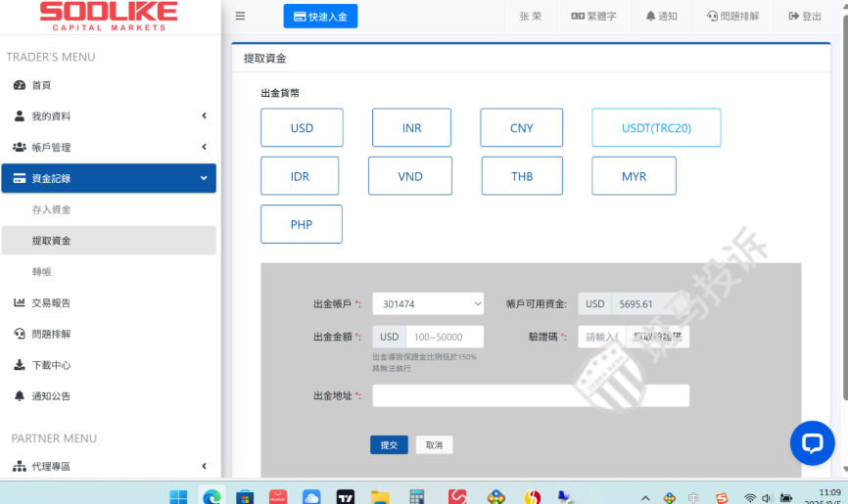848x504 pixels.
Task: Click the 下載中心 download icon
Action: [x=19, y=365]
